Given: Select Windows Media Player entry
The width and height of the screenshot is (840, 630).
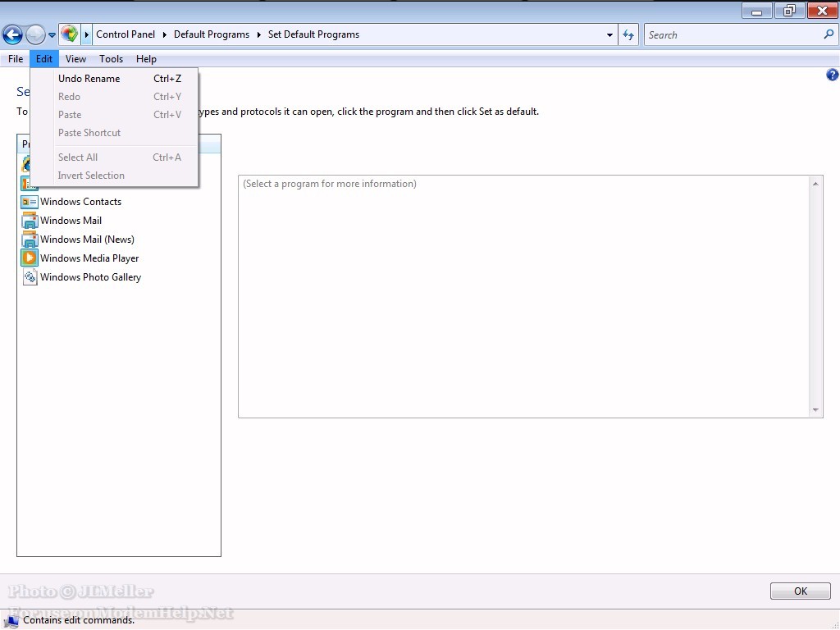Looking at the screenshot, I should 89,258.
